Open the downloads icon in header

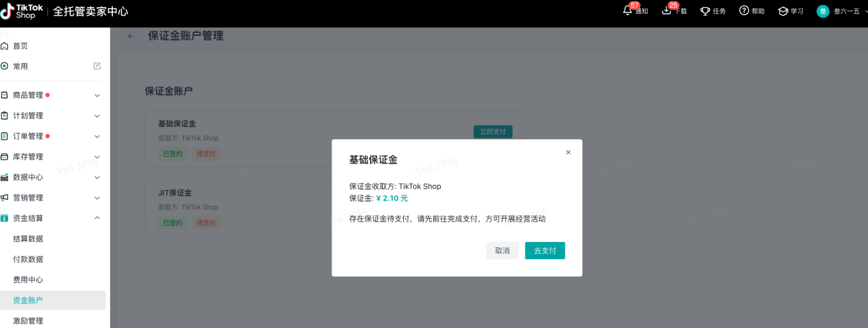[666, 11]
